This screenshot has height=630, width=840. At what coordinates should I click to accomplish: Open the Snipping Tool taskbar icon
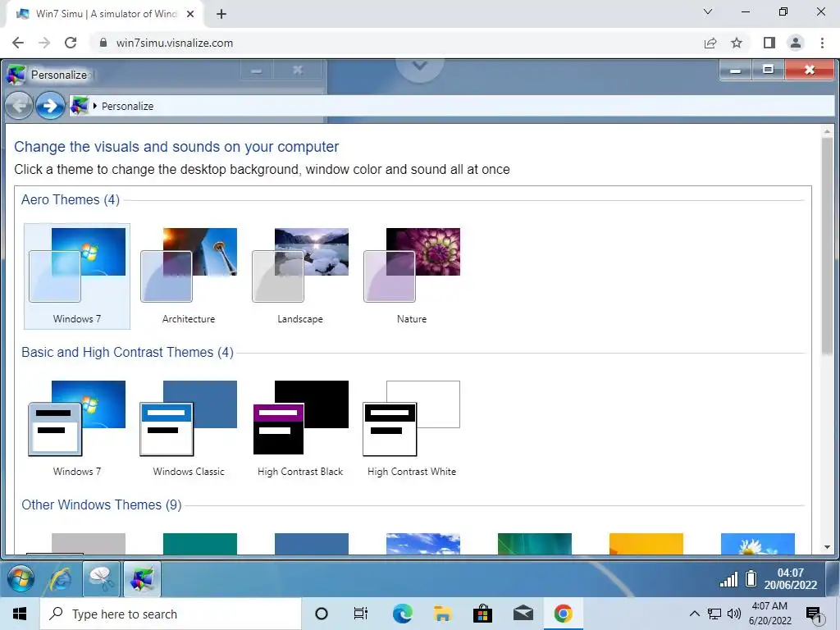[101, 579]
